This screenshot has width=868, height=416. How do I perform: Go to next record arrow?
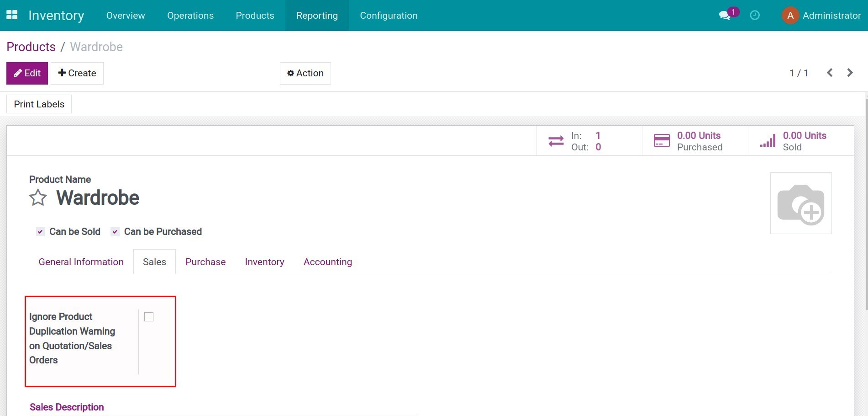(x=850, y=73)
